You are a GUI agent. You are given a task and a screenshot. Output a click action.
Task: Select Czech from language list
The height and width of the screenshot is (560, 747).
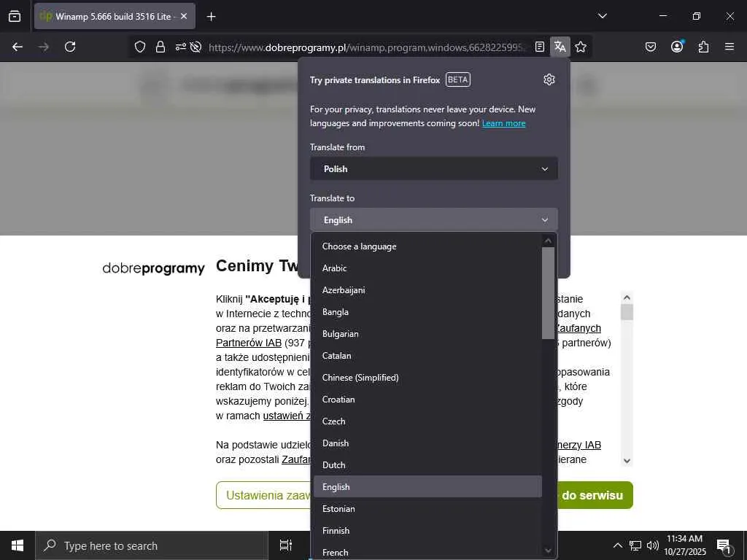[x=427, y=421]
